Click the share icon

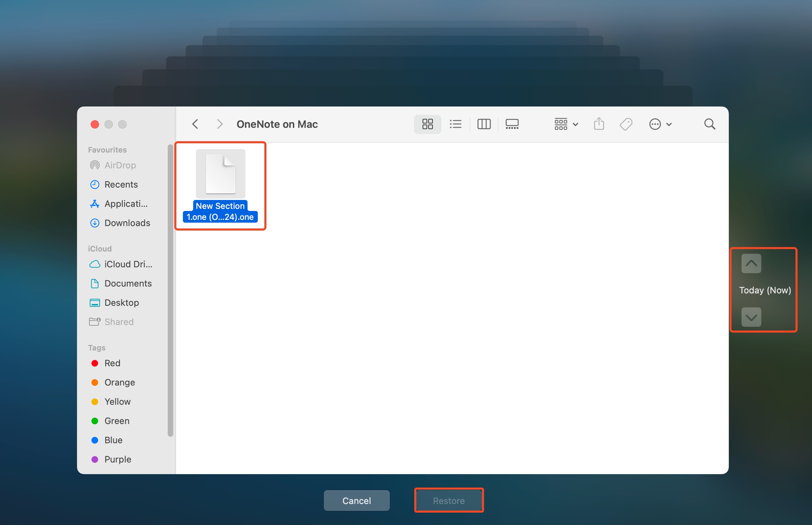599,124
